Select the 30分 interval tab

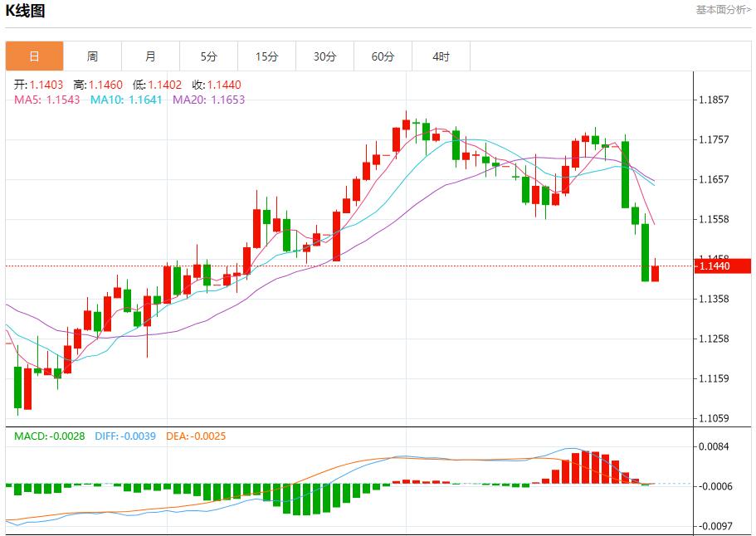324,56
